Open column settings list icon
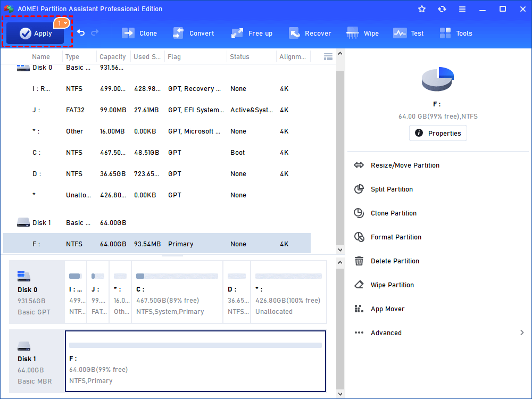532x399 pixels. pos(328,57)
